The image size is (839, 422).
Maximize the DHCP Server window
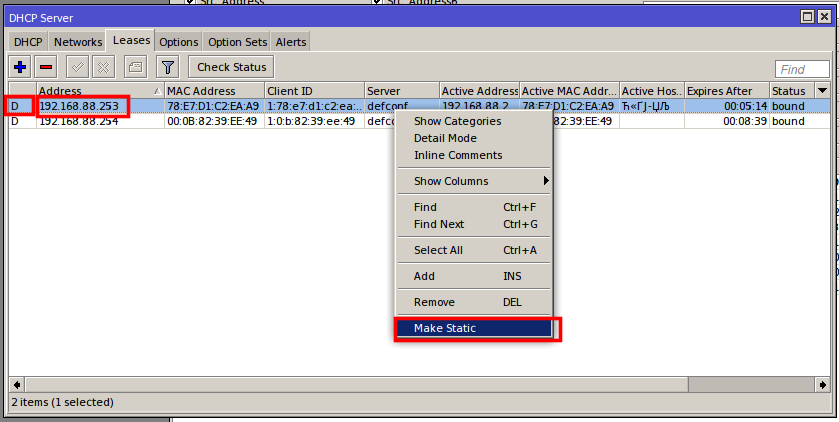807,17
